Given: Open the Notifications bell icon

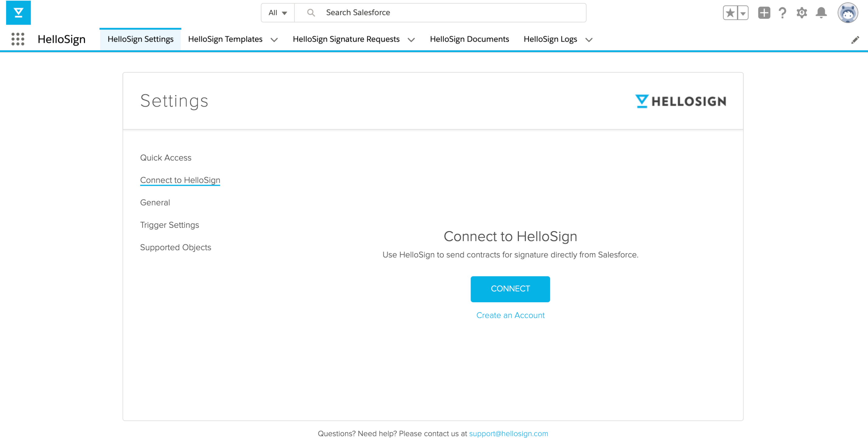Looking at the screenshot, I should (821, 13).
